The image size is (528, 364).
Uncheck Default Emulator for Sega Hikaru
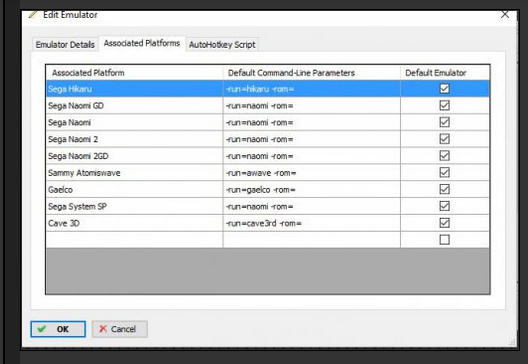tap(444, 89)
